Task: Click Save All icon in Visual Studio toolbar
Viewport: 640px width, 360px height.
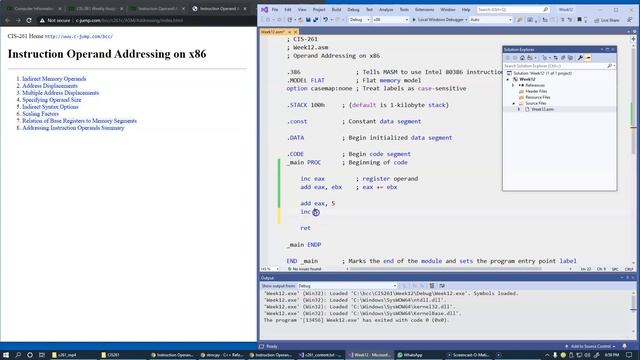Action: coord(316,20)
